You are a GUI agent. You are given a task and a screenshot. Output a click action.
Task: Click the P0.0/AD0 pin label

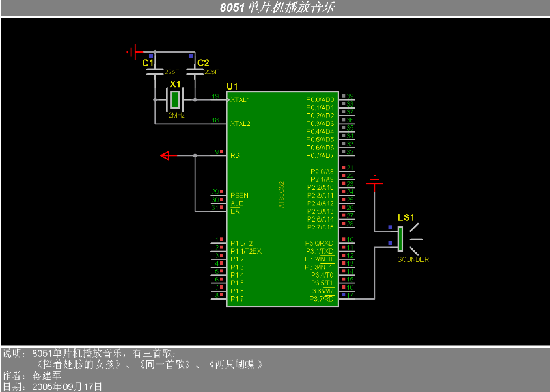coord(320,100)
